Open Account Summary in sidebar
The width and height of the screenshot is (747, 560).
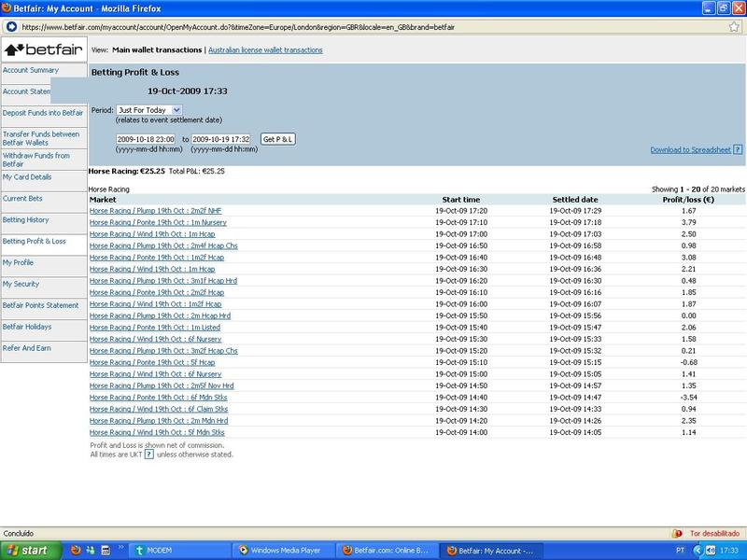tap(31, 70)
